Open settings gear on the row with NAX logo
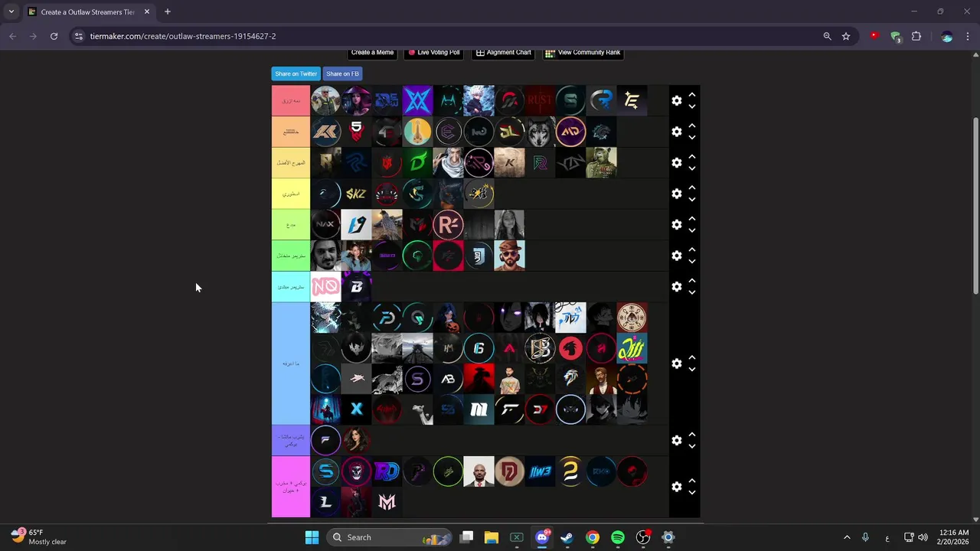980x551 pixels. click(x=676, y=224)
